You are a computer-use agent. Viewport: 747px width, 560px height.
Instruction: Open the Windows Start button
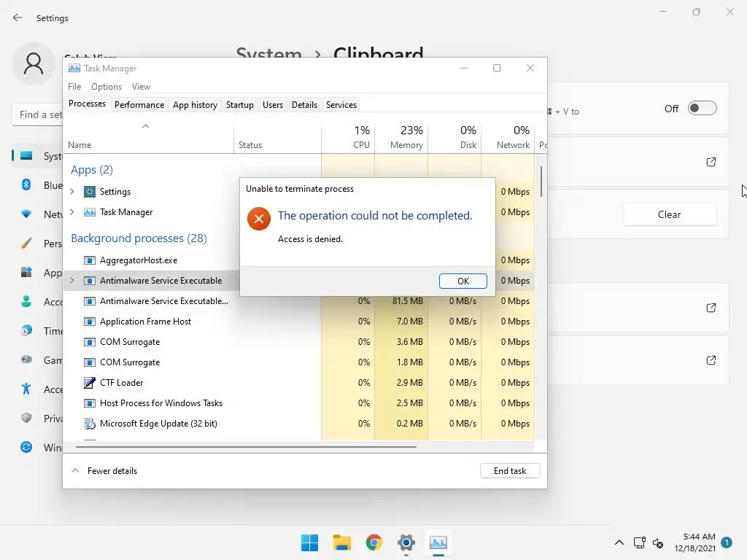point(309,542)
